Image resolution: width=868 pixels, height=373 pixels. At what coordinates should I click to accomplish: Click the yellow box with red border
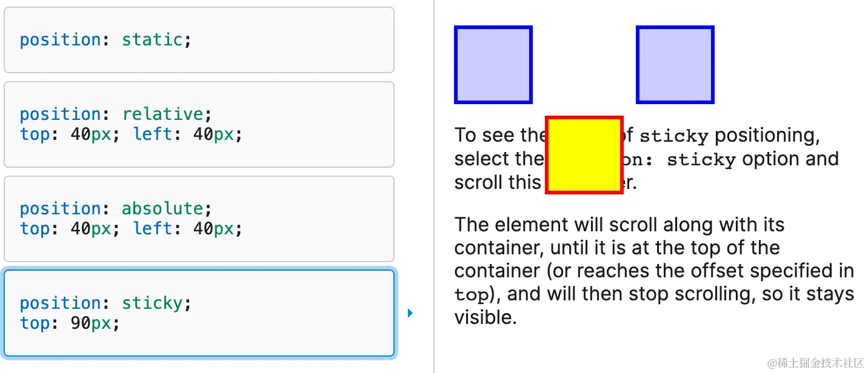584,155
